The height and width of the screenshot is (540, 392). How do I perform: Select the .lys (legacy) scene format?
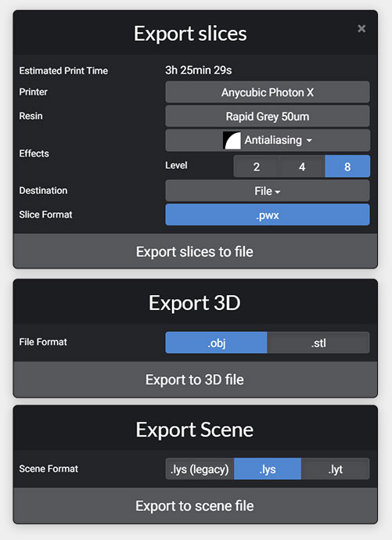(x=200, y=469)
